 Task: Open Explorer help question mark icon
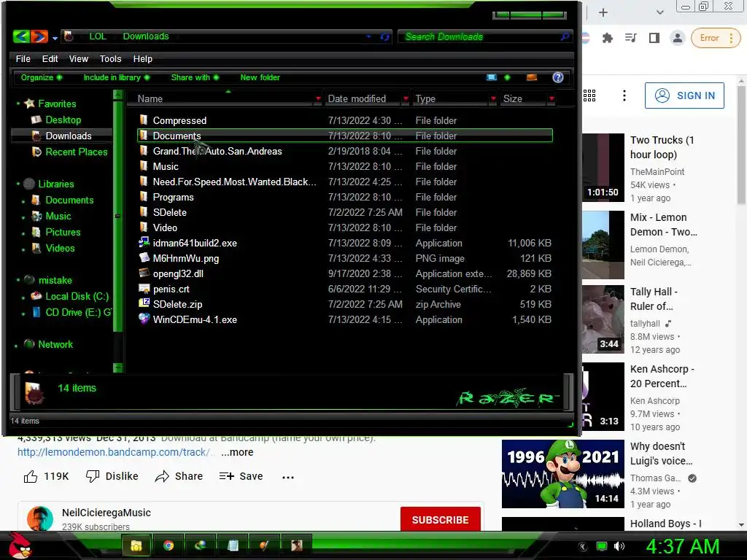(x=558, y=77)
